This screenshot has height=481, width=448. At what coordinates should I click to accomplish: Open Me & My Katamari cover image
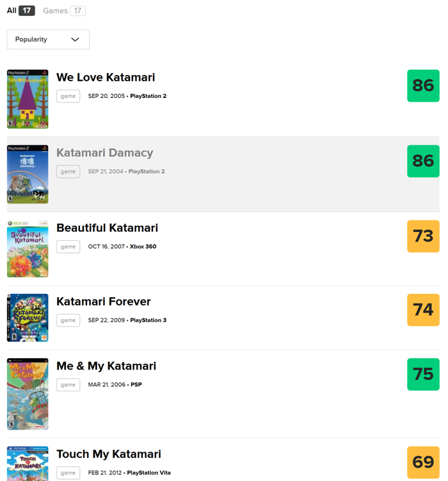[28, 394]
